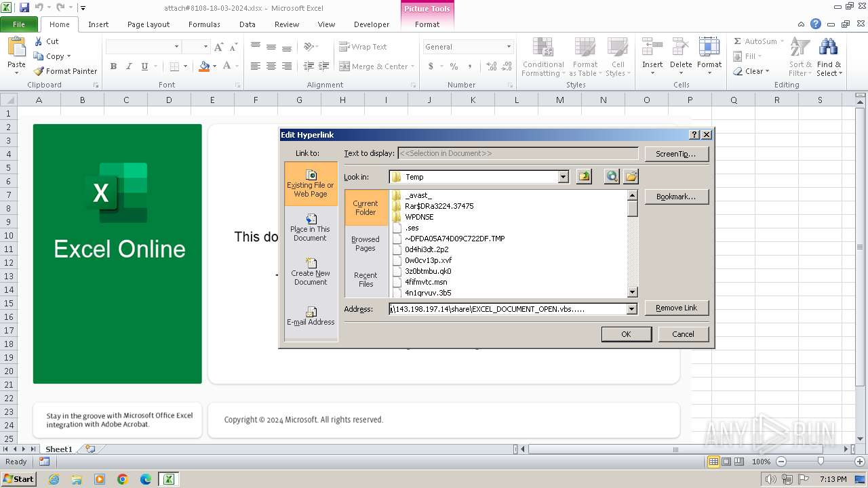
Task: Open Google Chrome from taskbar
Action: (123, 479)
